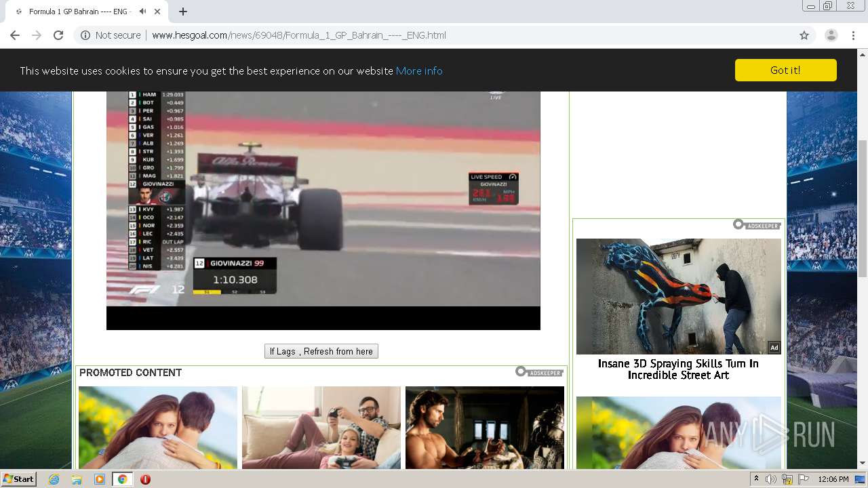This screenshot has width=868, height=488.
Task: Click the page vertical scrollbar thumb
Action: [x=863, y=209]
